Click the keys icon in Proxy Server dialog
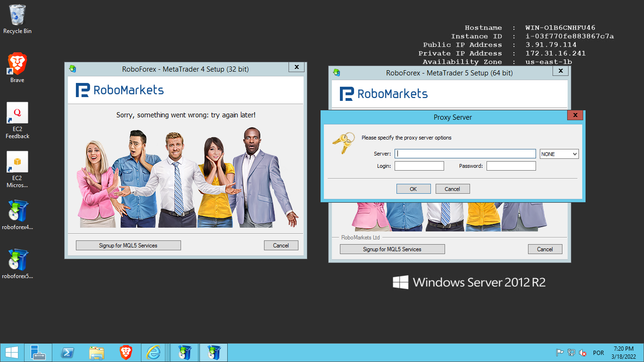Screen dimensions: 644x362 [343, 142]
